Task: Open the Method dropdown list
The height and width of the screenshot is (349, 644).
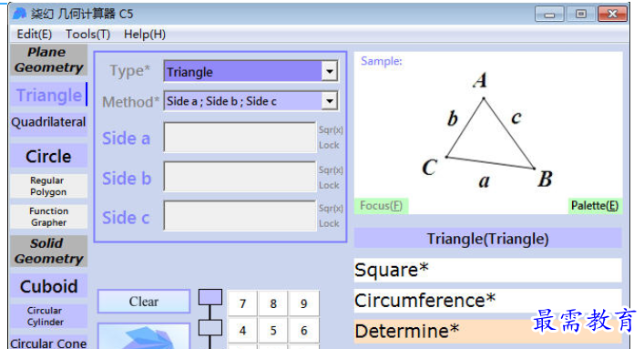Action: 250,101
